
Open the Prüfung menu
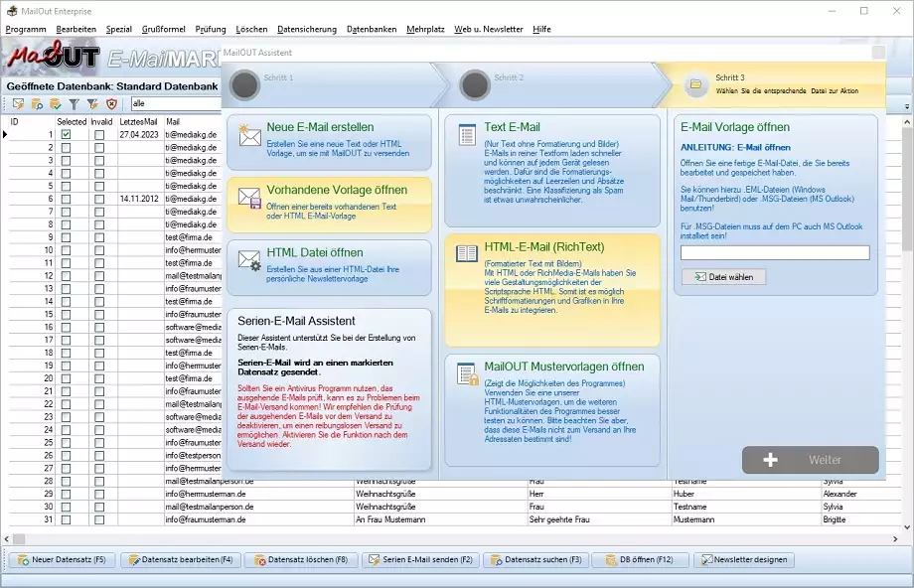click(211, 29)
